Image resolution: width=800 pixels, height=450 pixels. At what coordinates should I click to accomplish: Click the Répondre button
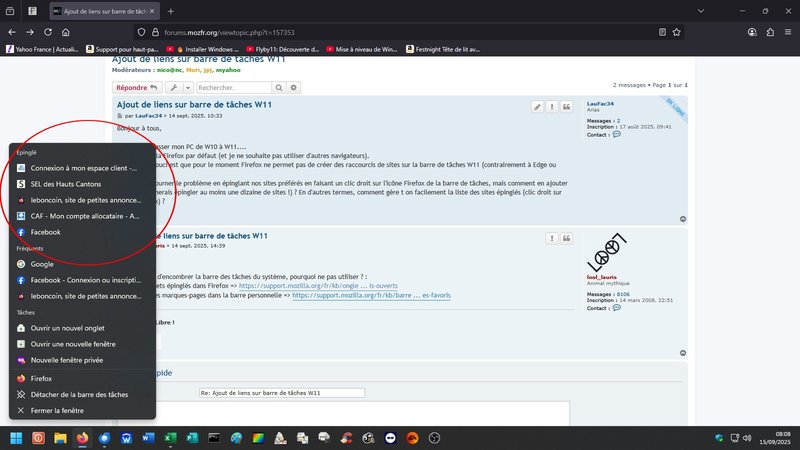click(x=137, y=88)
